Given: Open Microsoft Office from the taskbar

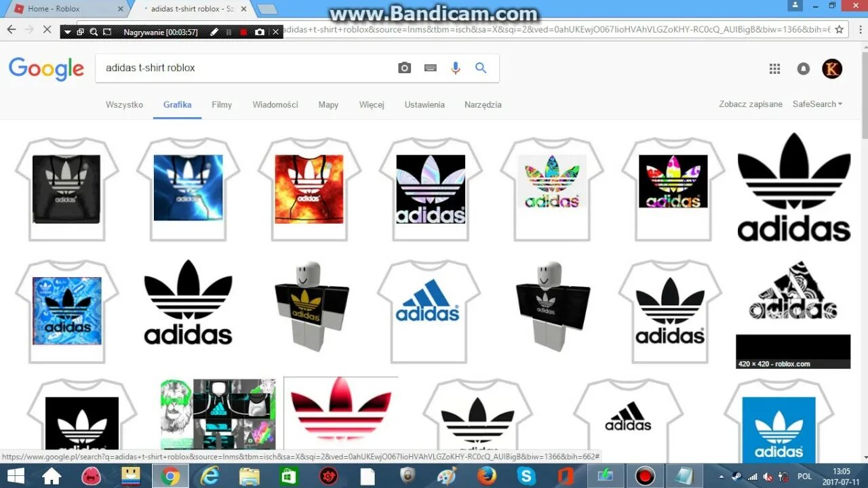Looking at the screenshot, I should pos(565,476).
